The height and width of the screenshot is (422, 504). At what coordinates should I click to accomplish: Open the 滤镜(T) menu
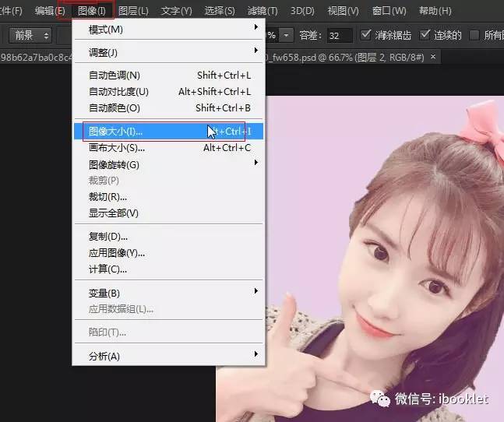pos(263,11)
